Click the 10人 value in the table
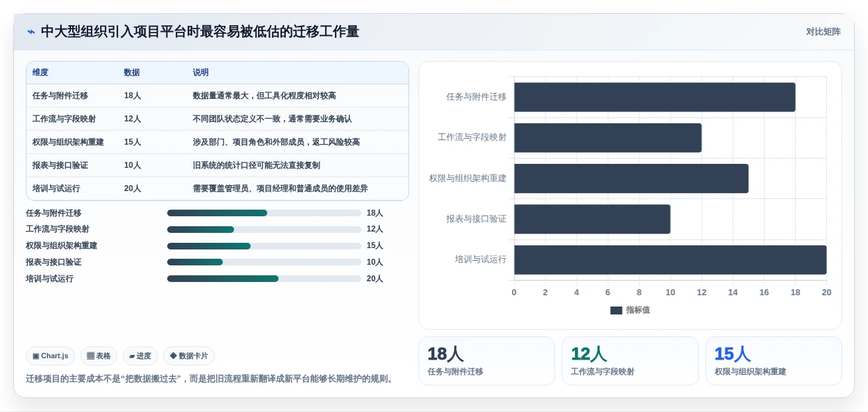868x412 pixels. coord(133,165)
